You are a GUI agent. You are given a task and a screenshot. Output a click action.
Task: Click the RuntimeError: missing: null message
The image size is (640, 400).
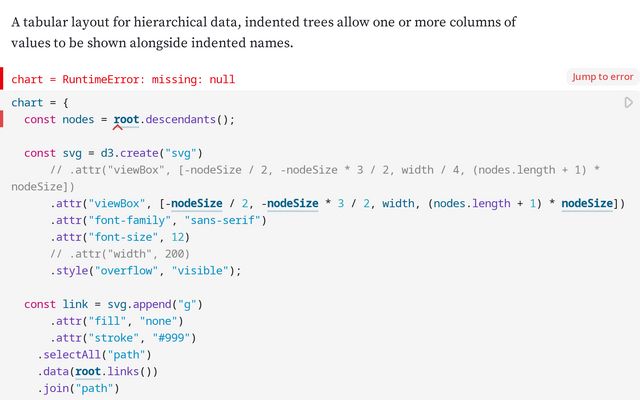(149, 79)
